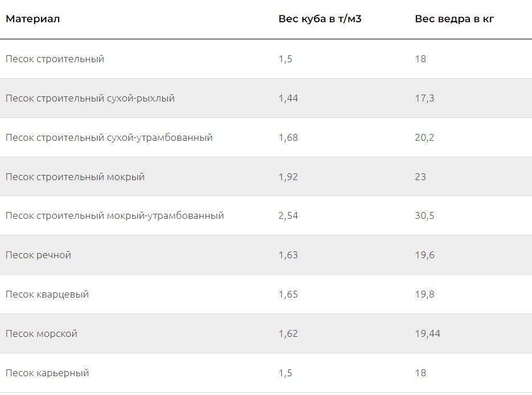Click the cube weight value 1,63

[x=288, y=255]
